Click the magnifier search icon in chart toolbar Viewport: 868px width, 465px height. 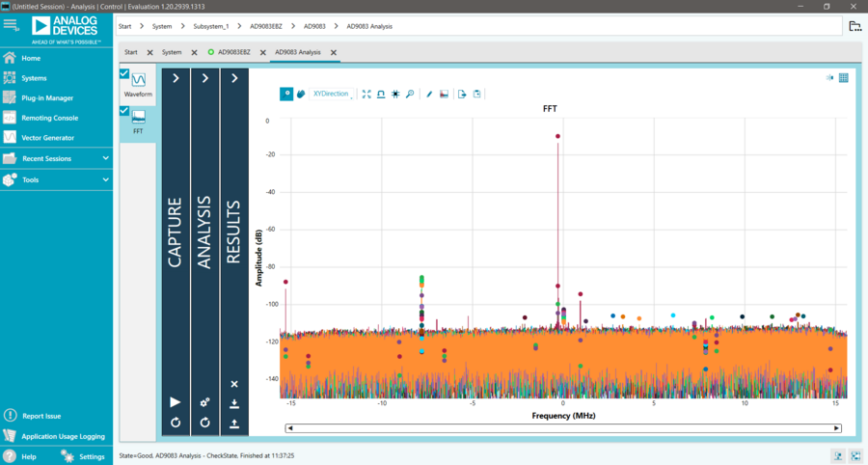410,95
